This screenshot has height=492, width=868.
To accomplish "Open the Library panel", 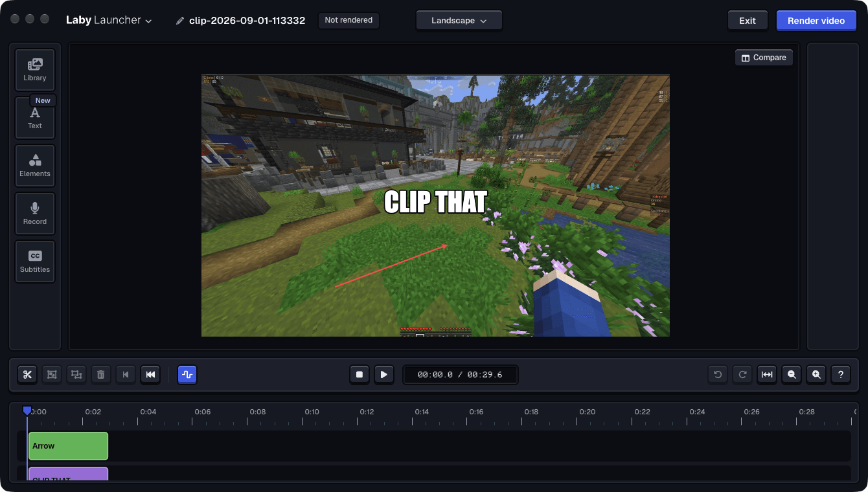I will [35, 70].
